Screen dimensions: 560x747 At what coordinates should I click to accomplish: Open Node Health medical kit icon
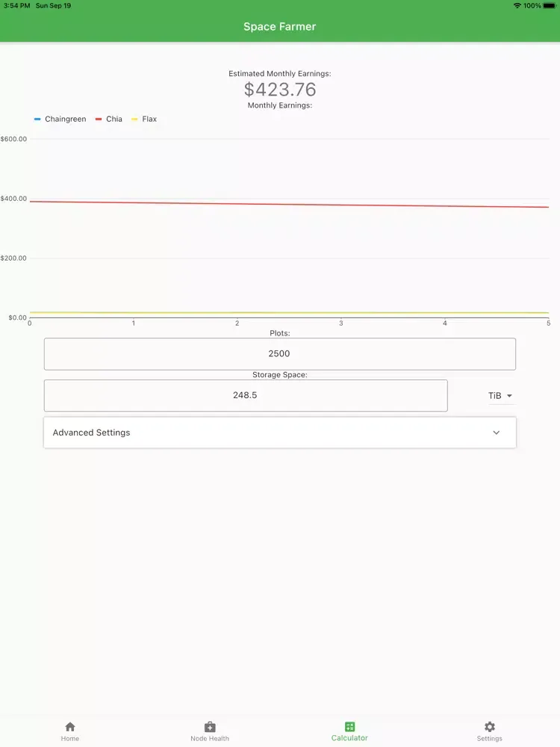(x=210, y=727)
